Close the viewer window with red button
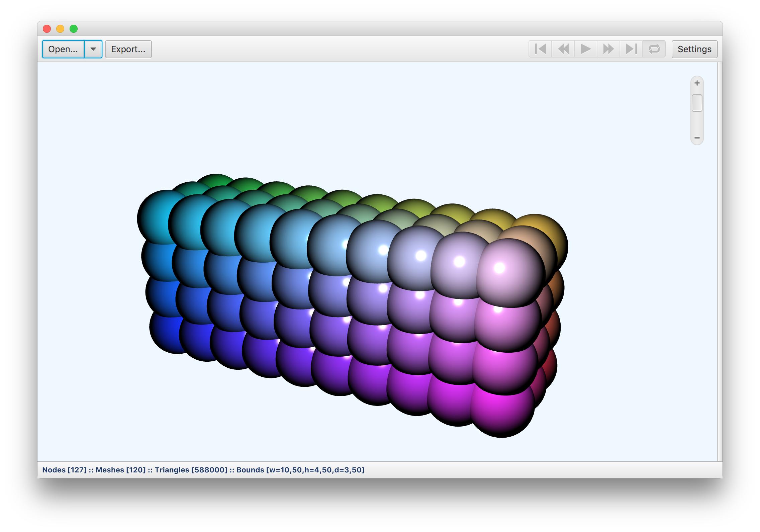This screenshot has height=532, width=760. pos(47,29)
